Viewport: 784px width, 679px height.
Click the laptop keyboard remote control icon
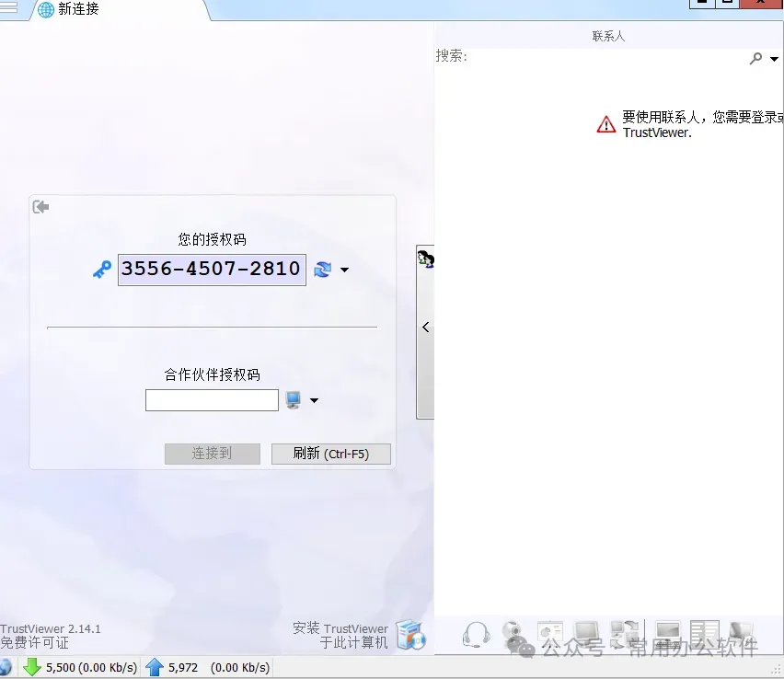667,634
